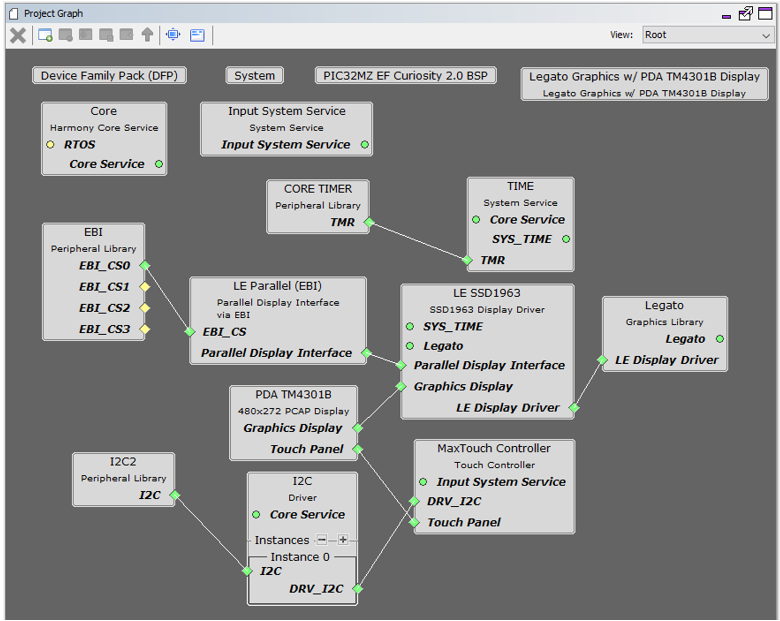Collapse I2C Instances with the minus button
The width and height of the screenshot is (780, 621).
pyautogui.click(x=322, y=540)
